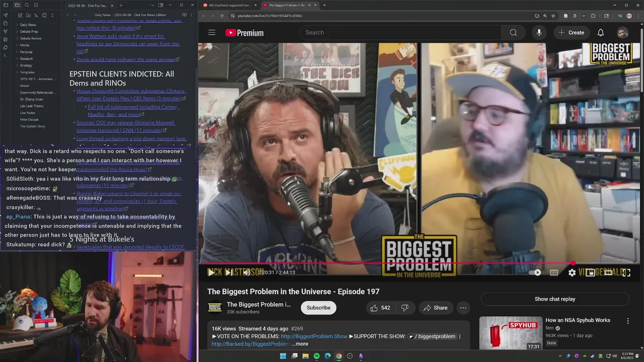Open The Epstein Story note

pos(32,126)
